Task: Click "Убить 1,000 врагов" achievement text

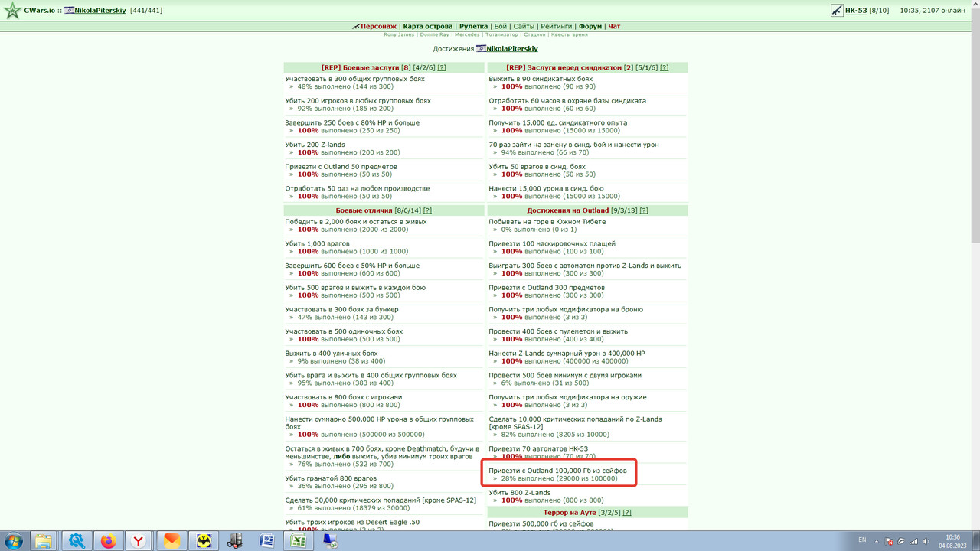Action: (x=318, y=243)
